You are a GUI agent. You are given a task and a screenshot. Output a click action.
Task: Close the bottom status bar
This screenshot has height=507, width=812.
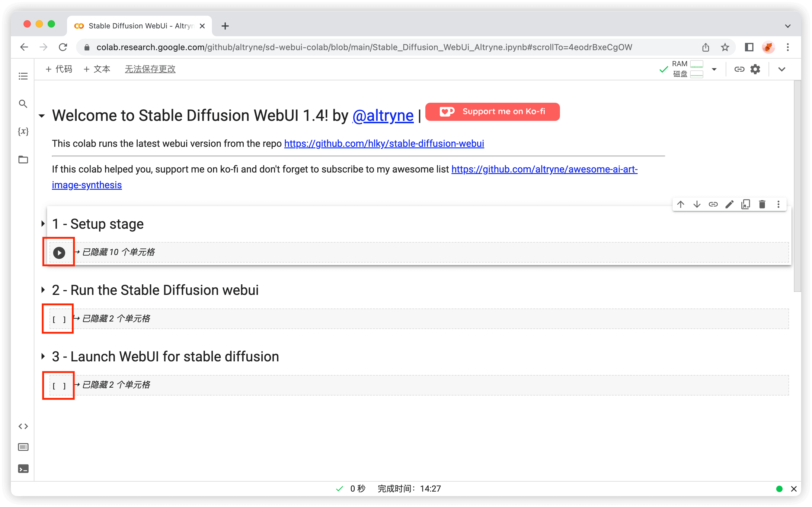794,489
